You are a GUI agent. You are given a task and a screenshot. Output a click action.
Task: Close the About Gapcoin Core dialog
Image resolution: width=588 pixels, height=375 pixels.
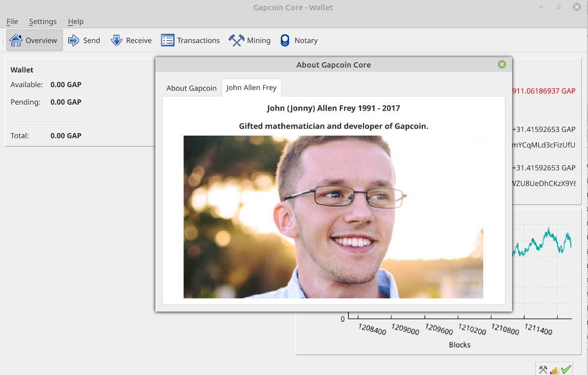(502, 64)
